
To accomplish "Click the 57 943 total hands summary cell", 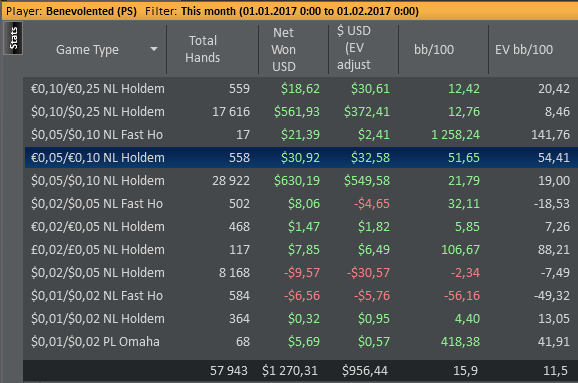I will click(x=229, y=370).
